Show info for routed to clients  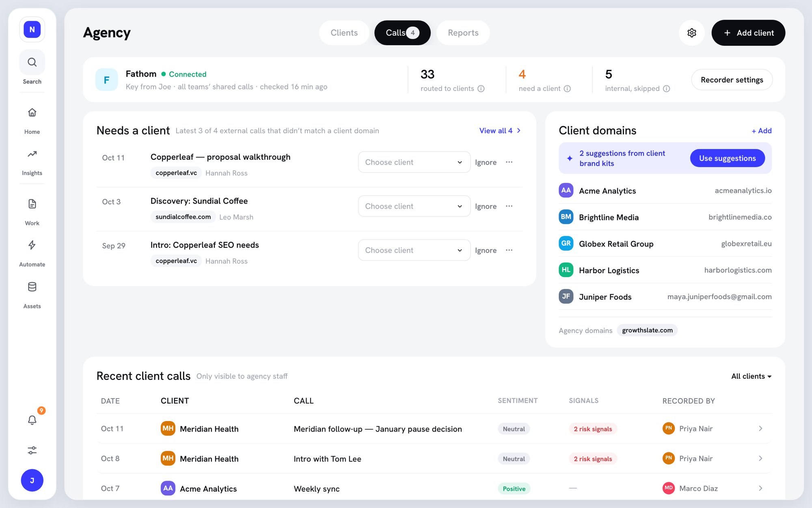click(x=481, y=89)
